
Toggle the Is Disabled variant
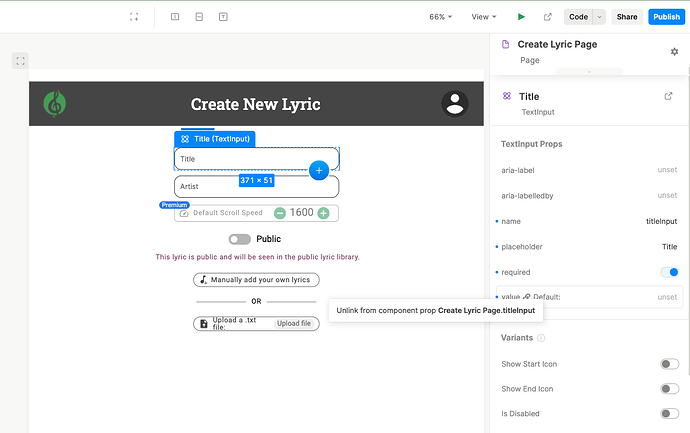(x=669, y=413)
